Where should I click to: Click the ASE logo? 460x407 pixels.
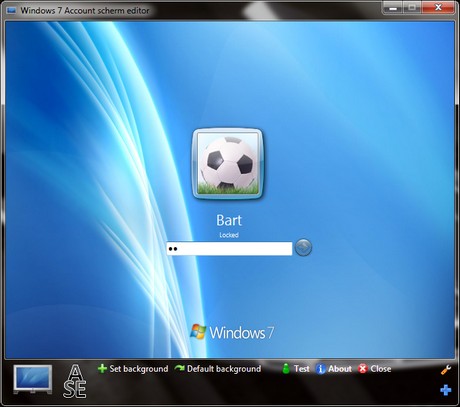click(x=75, y=381)
